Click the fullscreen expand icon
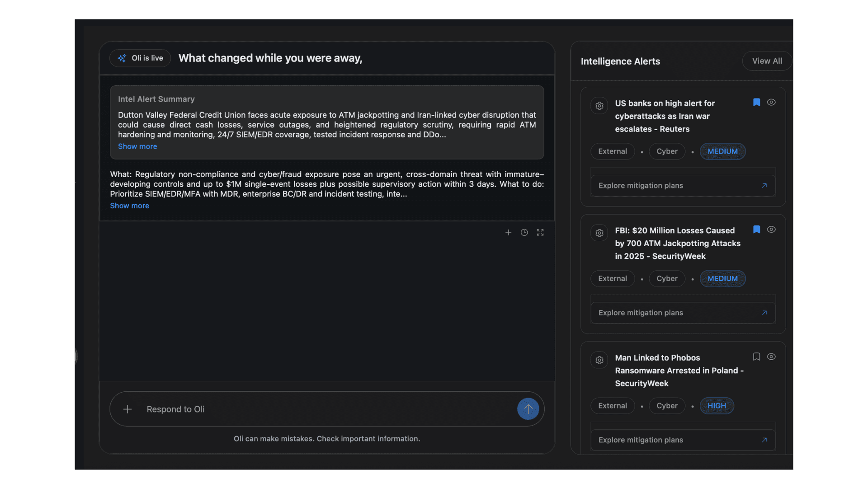 [x=540, y=232]
